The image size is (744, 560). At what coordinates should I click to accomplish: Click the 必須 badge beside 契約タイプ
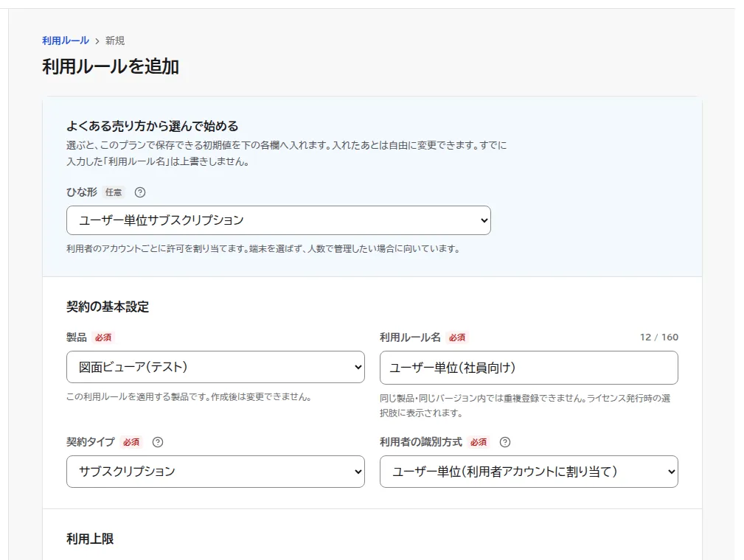tap(131, 442)
